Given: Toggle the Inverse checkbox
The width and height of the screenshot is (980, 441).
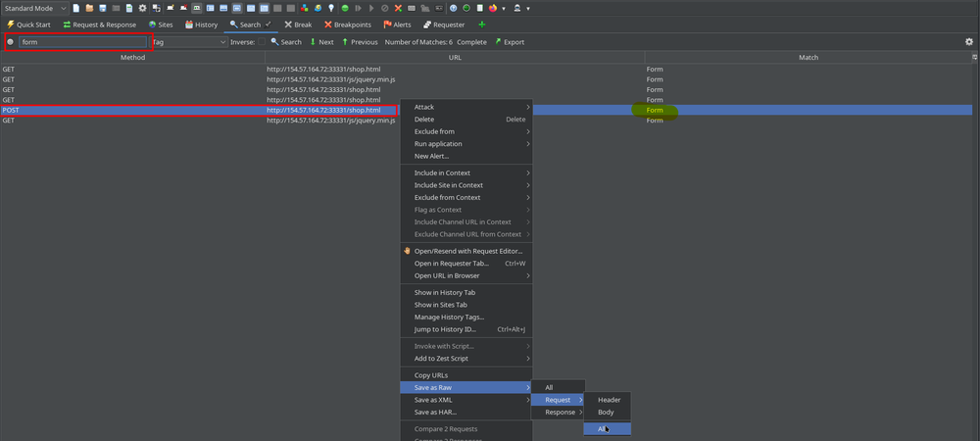Looking at the screenshot, I should 262,42.
